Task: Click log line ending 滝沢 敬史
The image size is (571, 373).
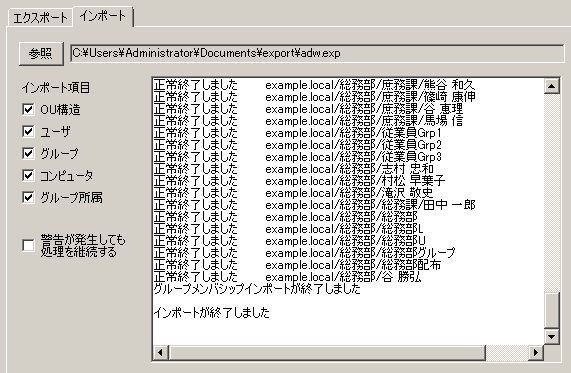Action: (294, 193)
